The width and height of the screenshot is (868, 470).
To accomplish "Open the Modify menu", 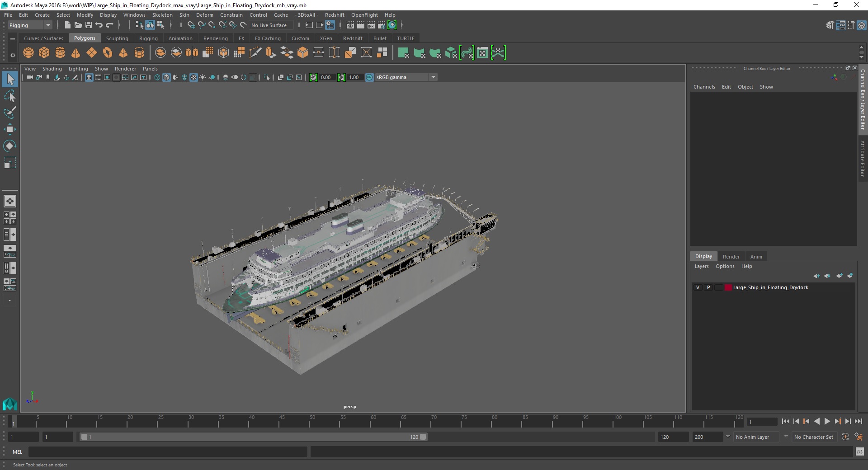I will [x=85, y=15].
